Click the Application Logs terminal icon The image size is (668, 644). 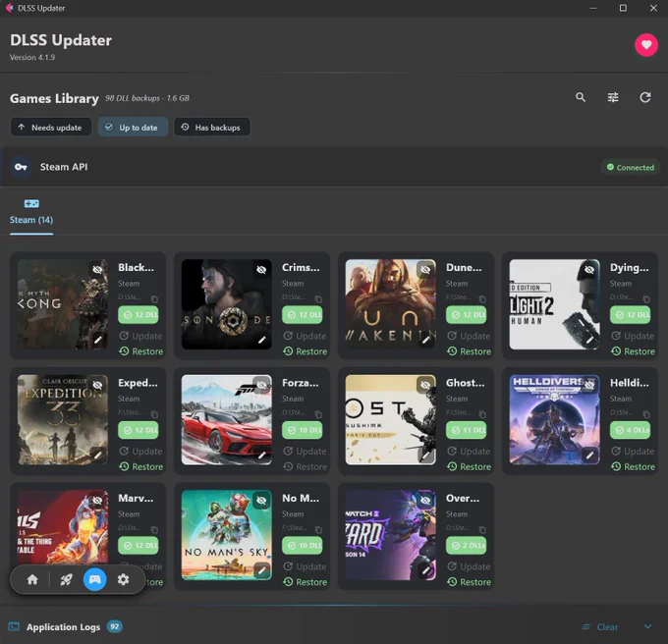coord(14,626)
